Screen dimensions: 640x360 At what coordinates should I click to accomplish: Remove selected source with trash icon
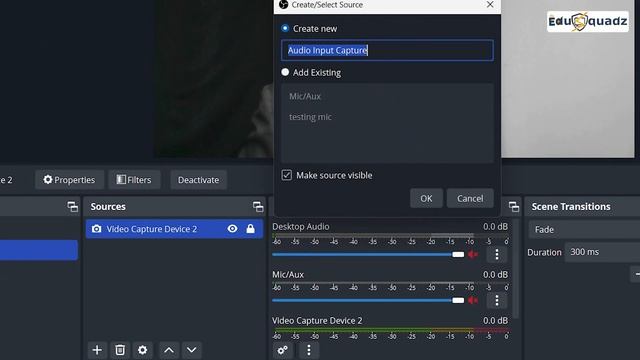pyautogui.click(x=120, y=350)
